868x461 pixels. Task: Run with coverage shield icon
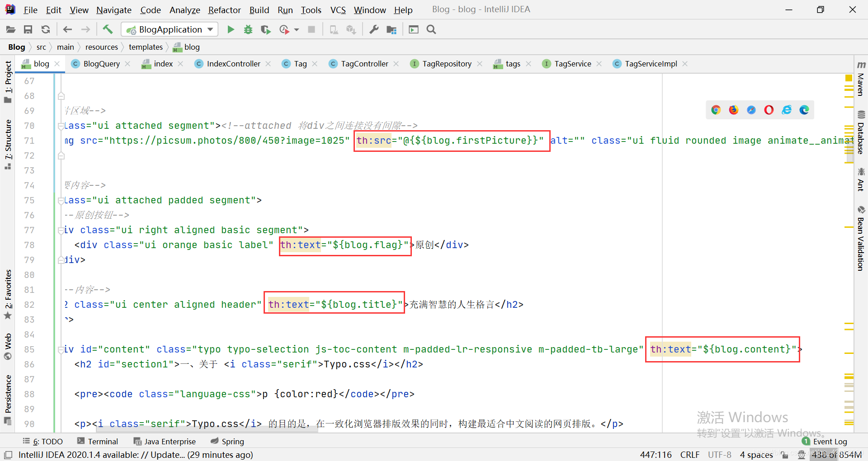coord(266,30)
